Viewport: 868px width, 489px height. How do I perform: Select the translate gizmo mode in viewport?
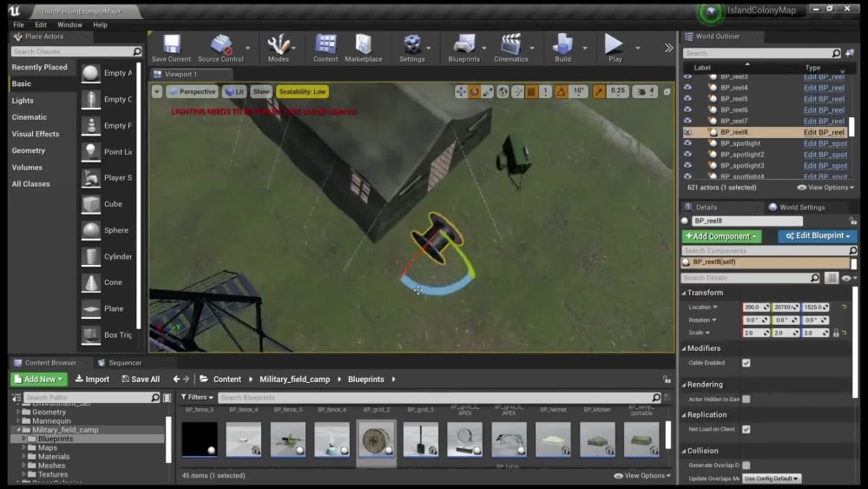(x=461, y=91)
